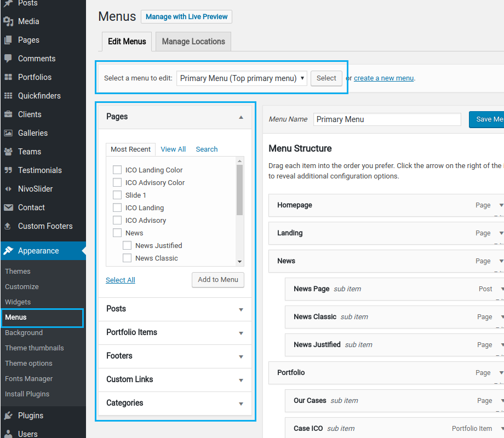Expand the Custom Links section
Image resolution: width=504 pixels, height=438 pixels.
click(x=174, y=379)
